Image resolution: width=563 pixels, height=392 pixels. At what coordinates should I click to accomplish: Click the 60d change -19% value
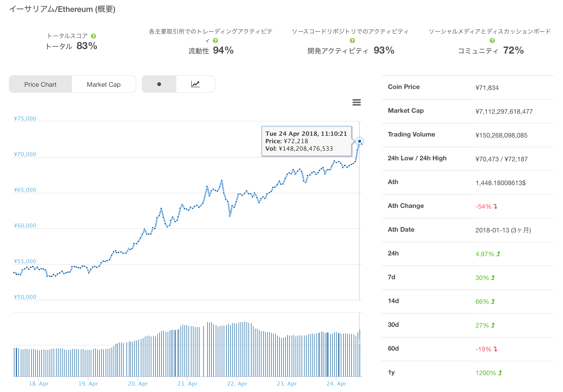tap(486, 349)
